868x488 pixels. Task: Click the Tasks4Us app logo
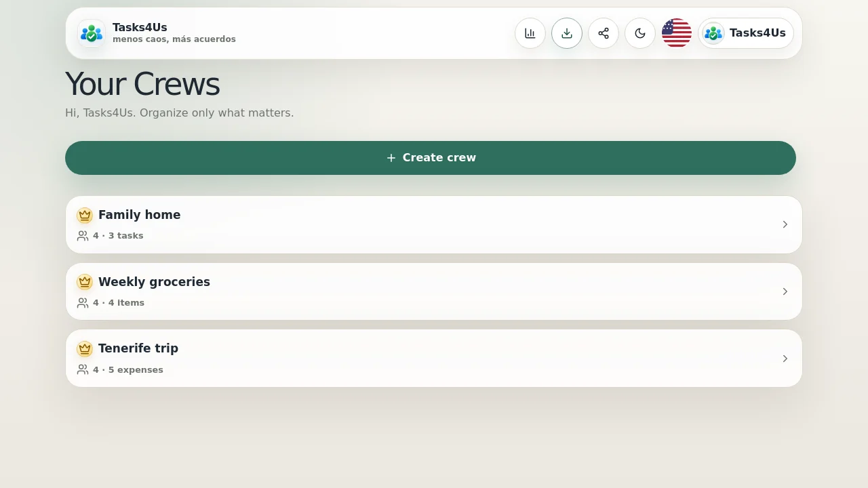point(92,33)
